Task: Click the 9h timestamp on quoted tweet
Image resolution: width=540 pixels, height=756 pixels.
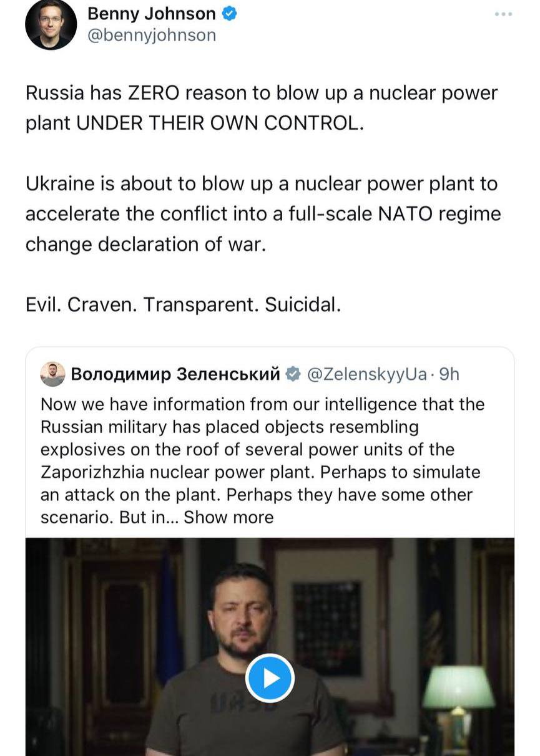Action: click(x=449, y=374)
